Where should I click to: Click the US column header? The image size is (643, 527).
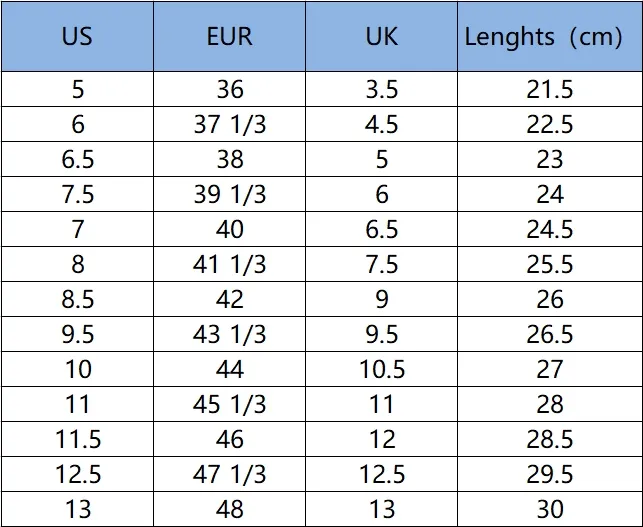pos(77,38)
